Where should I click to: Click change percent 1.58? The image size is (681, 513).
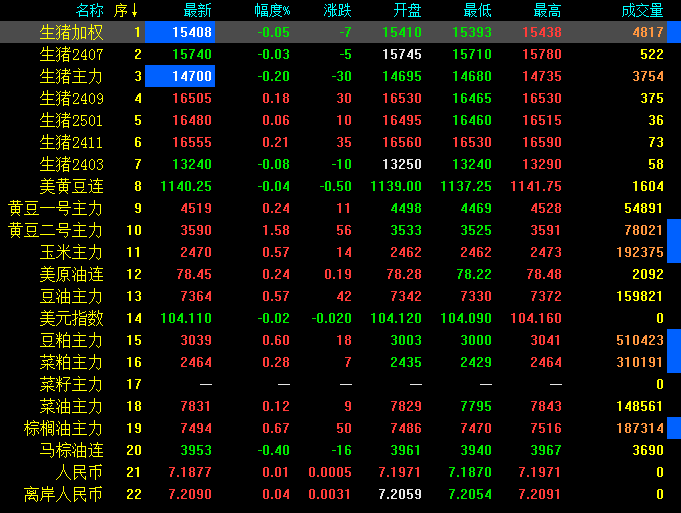[x=276, y=230]
